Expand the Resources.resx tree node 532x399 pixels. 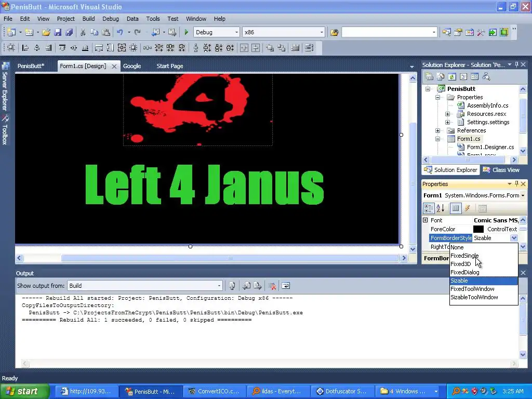(x=447, y=114)
